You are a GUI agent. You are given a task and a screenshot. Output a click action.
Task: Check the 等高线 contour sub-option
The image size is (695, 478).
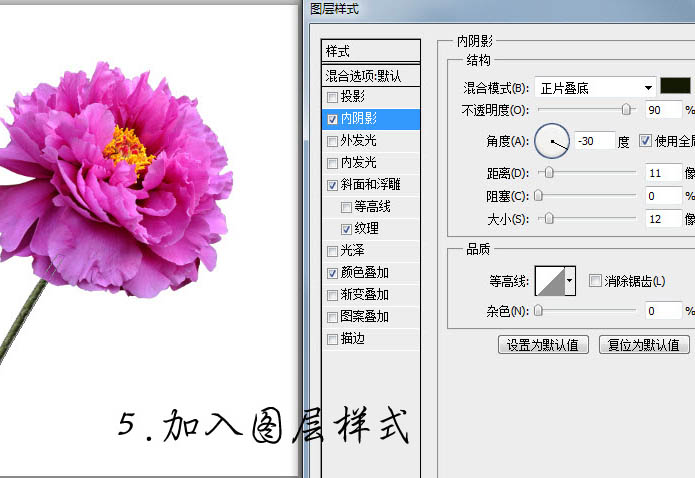coord(347,207)
